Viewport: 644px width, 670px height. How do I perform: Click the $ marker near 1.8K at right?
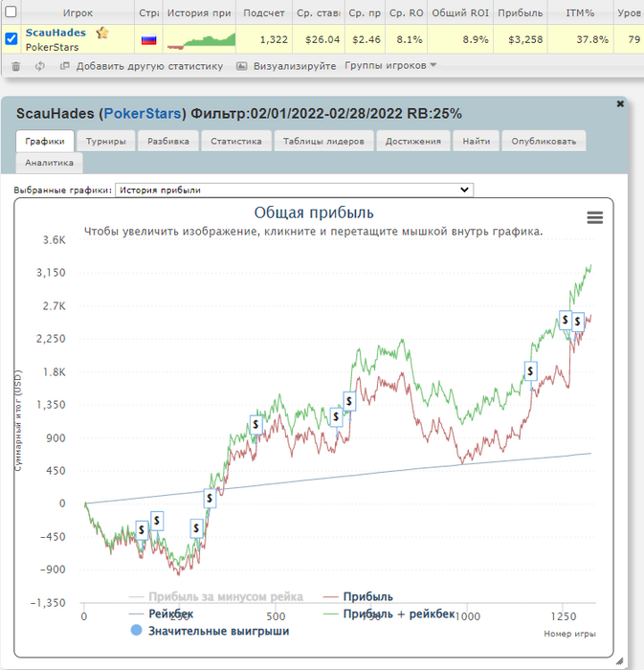(x=530, y=371)
